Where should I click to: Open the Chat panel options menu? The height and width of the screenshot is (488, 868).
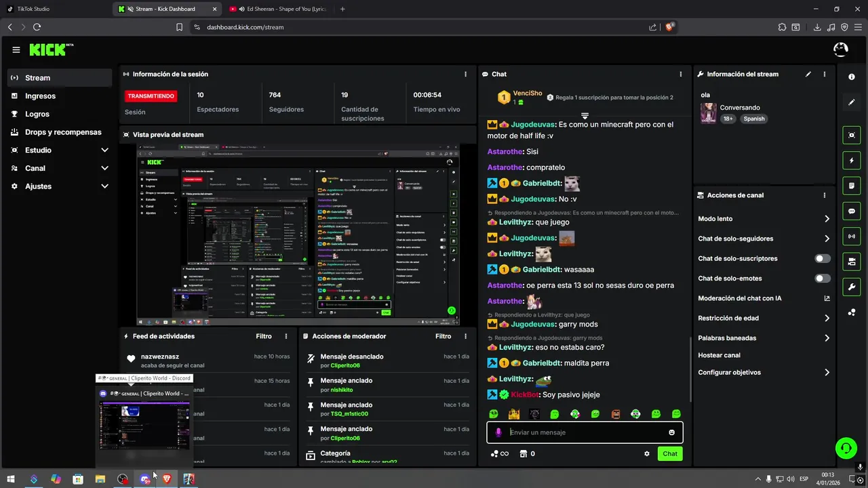click(x=681, y=74)
